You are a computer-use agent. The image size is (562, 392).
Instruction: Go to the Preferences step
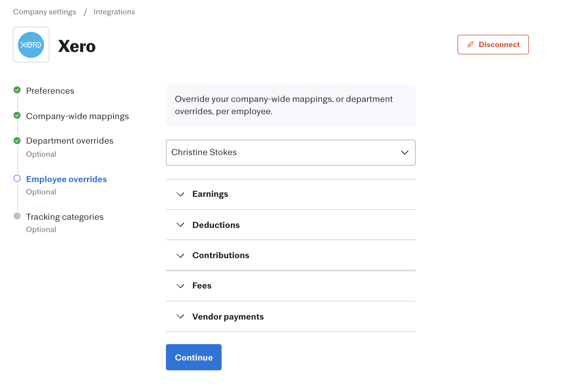tap(50, 91)
